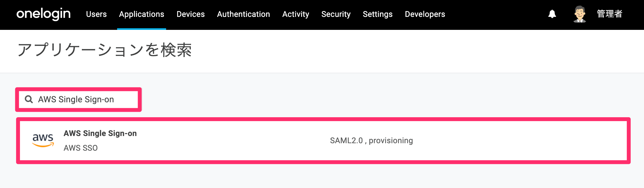The width and height of the screenshot is (644, 188).
Task: Click the AWS logo icon
Action: pos(43,140)
